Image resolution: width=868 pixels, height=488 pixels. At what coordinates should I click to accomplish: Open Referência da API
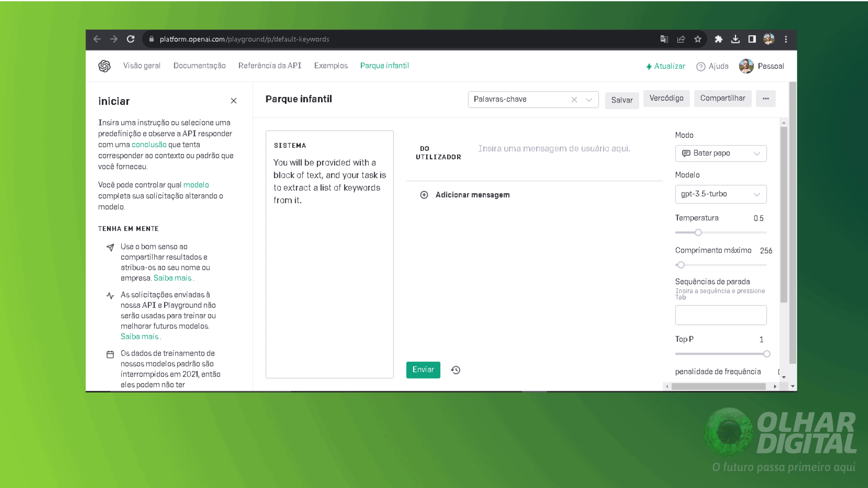pos(270,66)
